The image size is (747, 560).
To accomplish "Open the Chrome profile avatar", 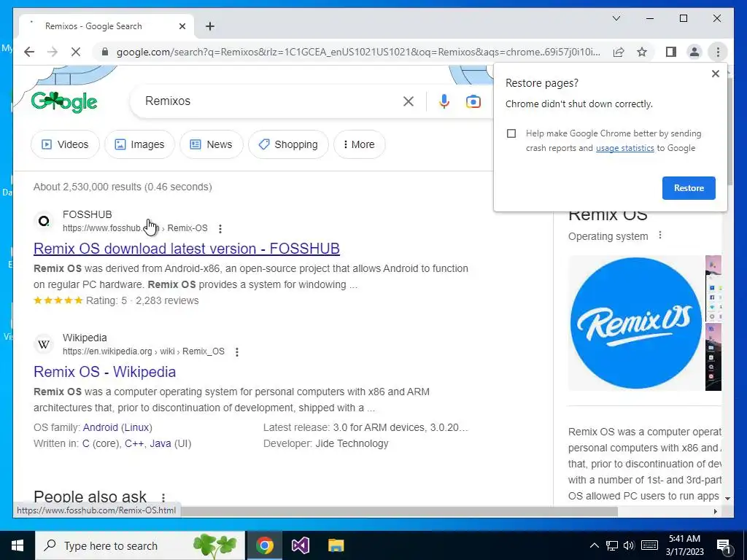I will click(694, 52).
